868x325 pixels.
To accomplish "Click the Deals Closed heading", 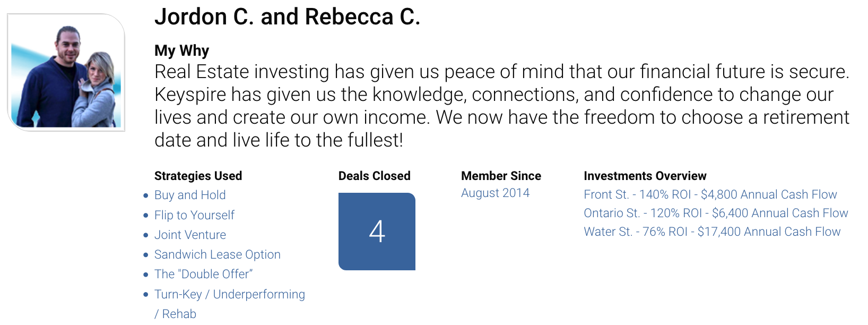I will point(374,176).
